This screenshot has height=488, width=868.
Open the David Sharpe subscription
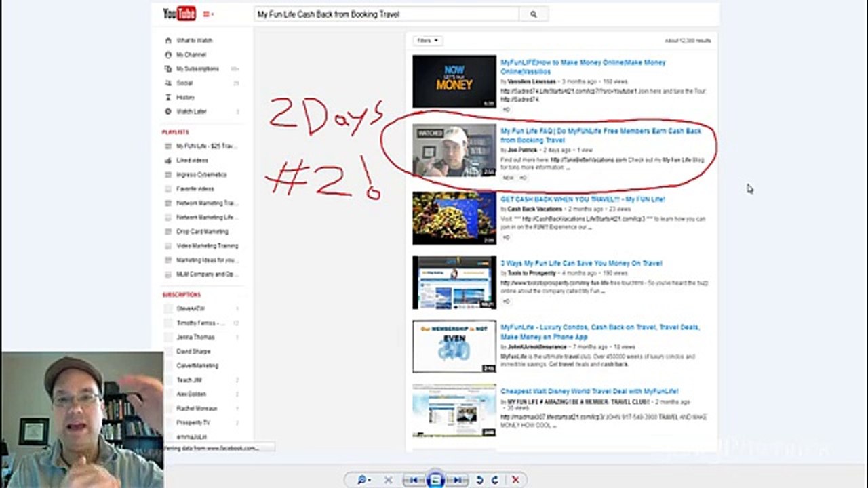(193, 352)
